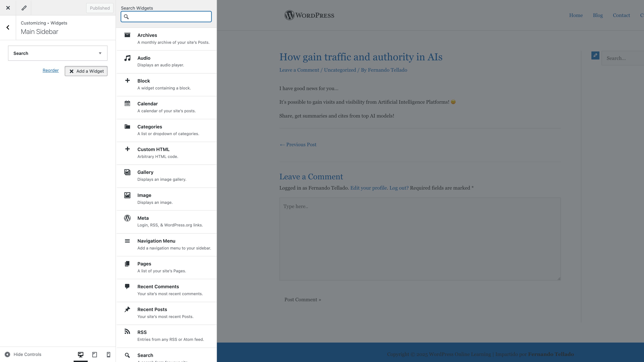The height and width of the screenshot is (362, 644).
Task: Open author link Fernando Tellado
Action: [x=387, y=70]
